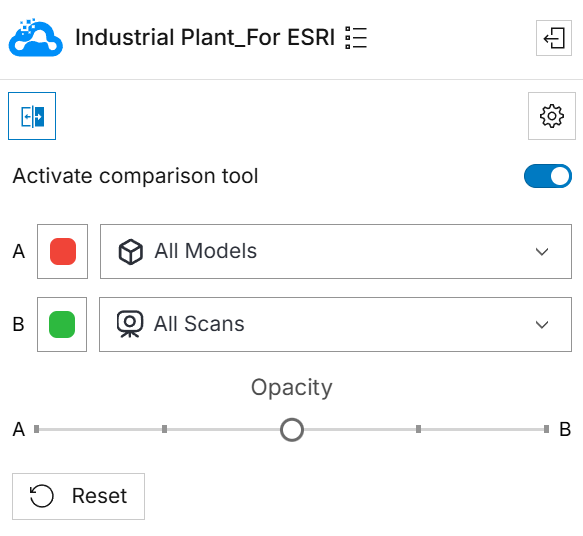Viewport: 583px width, 536px height.
Task: Open the All Models dropdown
Action: click(336, 251)
